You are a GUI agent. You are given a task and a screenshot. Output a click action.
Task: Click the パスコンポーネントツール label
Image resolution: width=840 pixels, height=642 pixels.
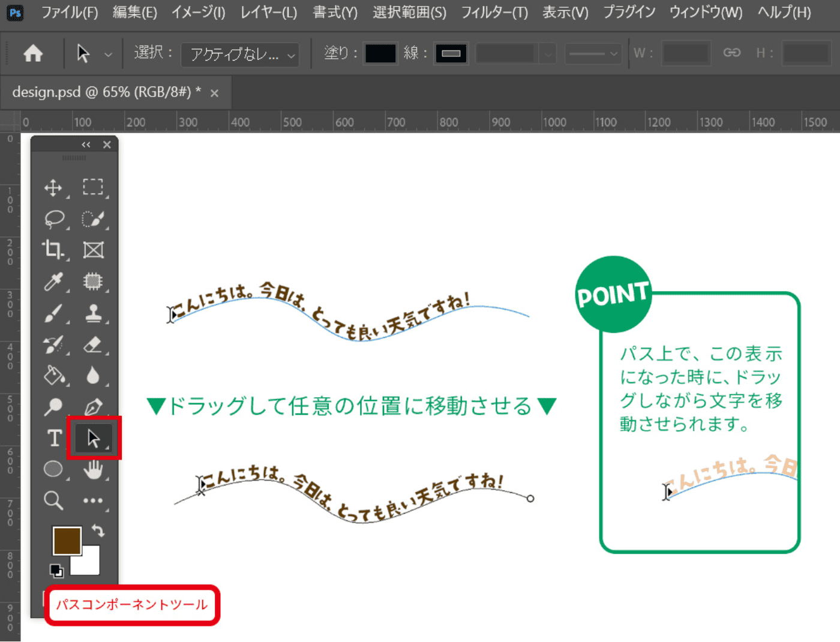pyautogui.click(x=132, y=605)
